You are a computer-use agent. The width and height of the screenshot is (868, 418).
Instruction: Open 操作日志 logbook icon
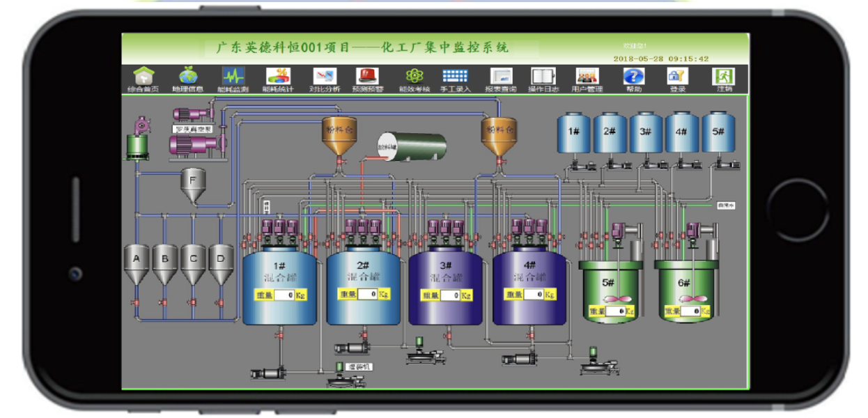(543, 76)
